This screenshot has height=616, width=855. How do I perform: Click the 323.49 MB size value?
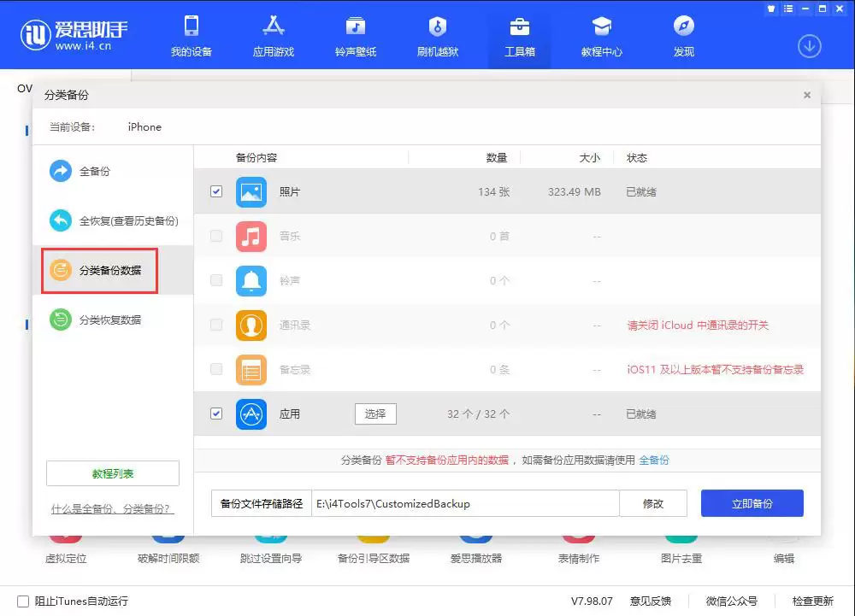[575, 191]
